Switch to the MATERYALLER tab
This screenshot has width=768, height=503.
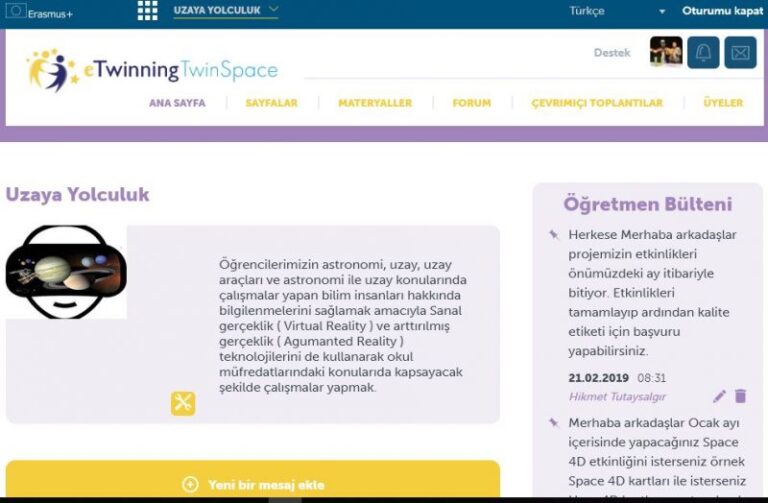(375, 103)
